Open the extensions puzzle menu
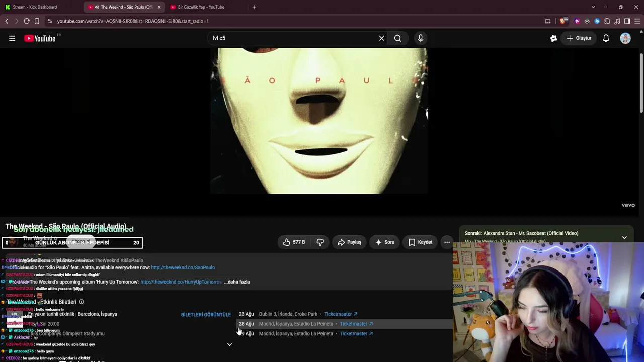 (607, 21)
